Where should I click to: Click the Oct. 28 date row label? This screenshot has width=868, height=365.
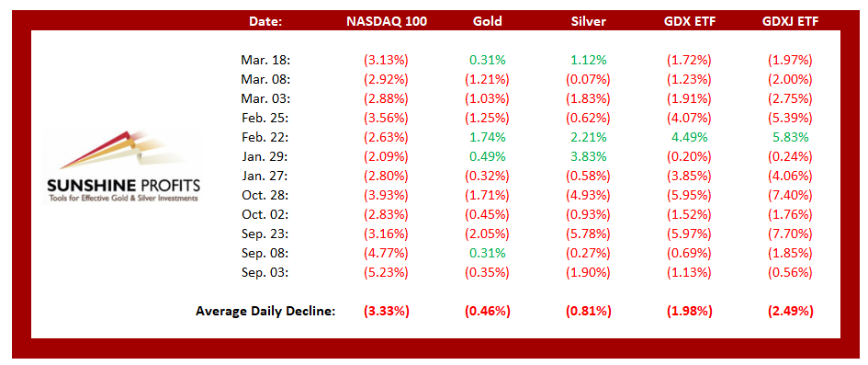(266, 196)
